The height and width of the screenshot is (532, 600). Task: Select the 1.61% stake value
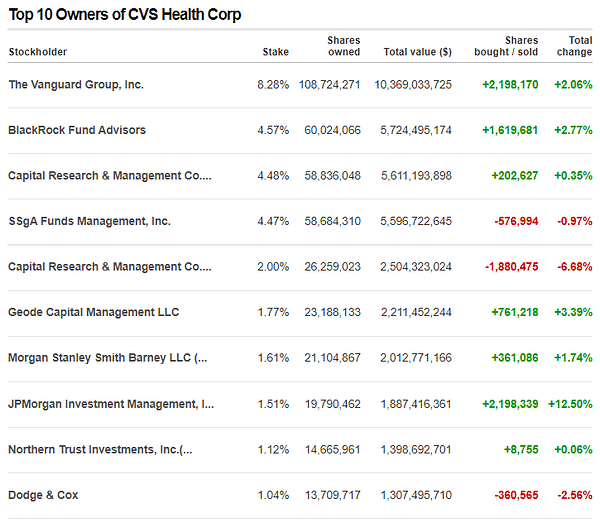pos(273,358)
